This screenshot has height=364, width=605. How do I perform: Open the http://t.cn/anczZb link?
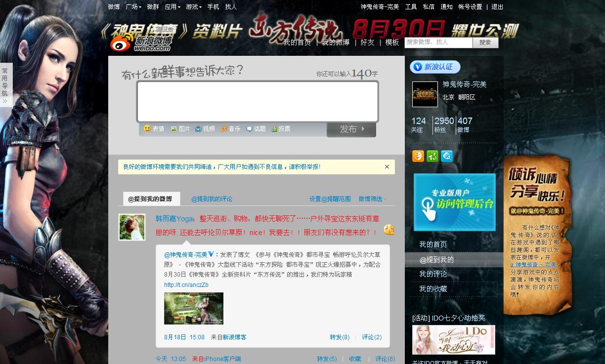tap(186, 285)
